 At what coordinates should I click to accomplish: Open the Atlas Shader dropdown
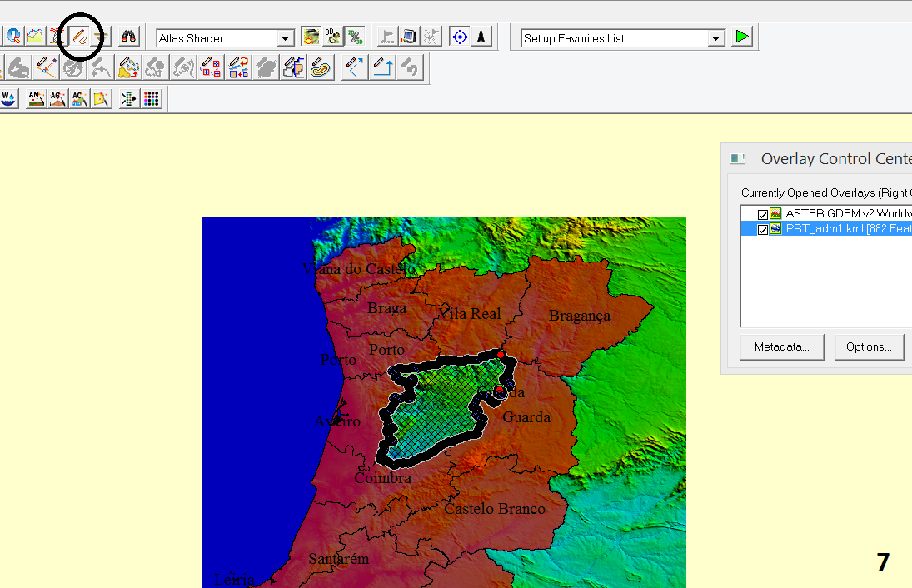(x=285, y=37)
